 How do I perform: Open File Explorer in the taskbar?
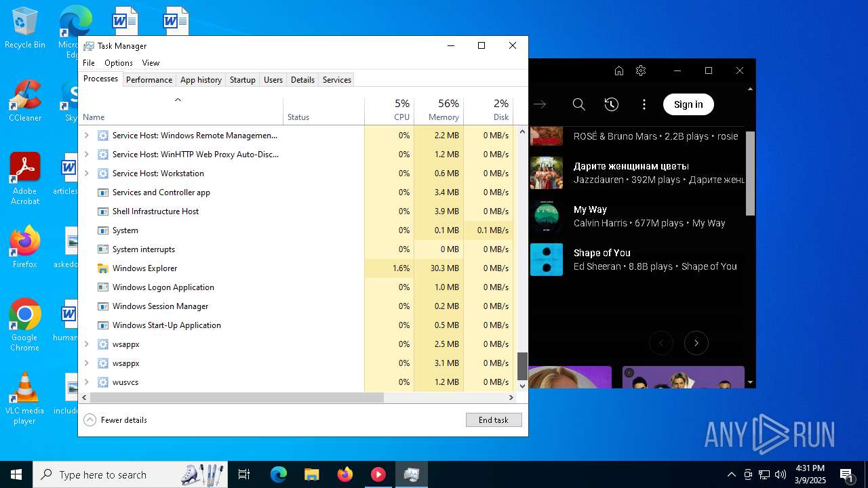[x=311, y=474]
